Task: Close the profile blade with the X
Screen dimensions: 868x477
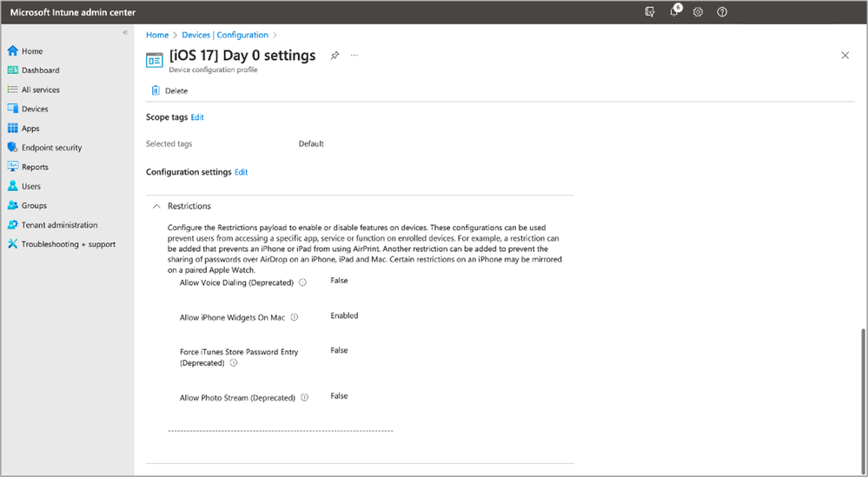Action: click(845, 56)
